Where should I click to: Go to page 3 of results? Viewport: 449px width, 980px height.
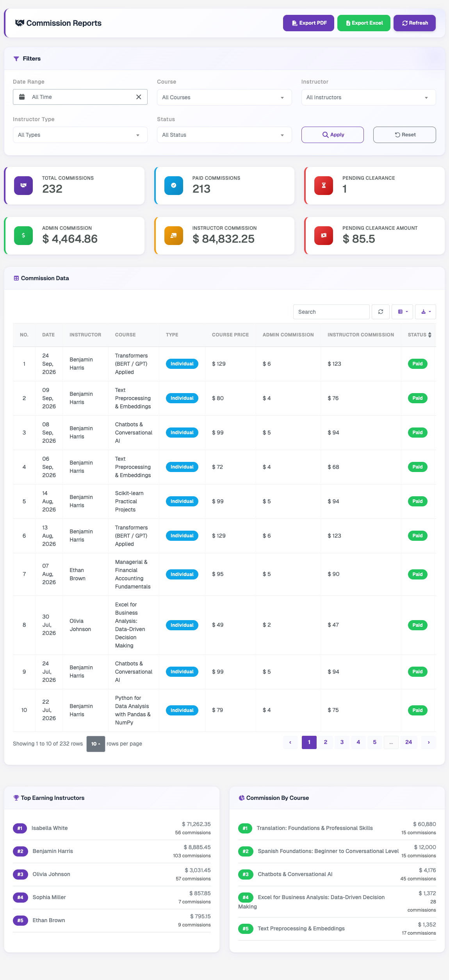click(x=342, y=742)
